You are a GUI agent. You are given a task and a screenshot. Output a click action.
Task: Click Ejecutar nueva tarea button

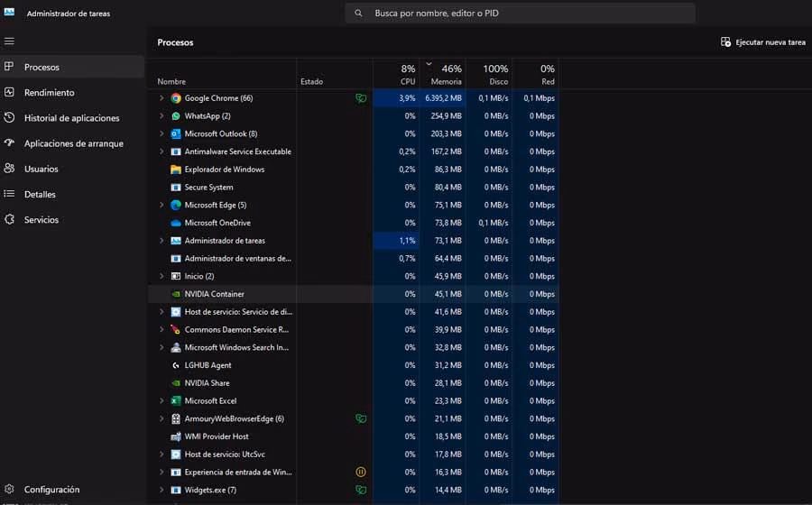pos(762,42)
